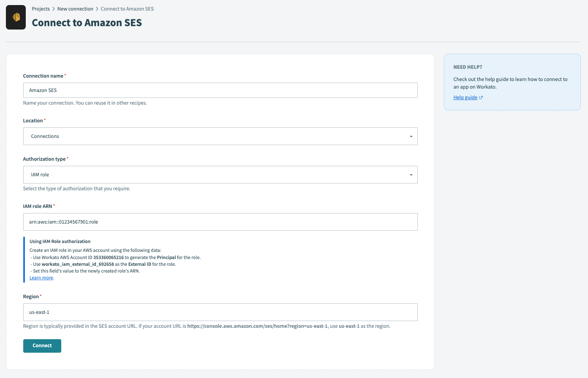Image resolution: width=588 pixels, height=378 pixels.
Task: Click the blue NEED HELP panel
Action: tap(512, 82)
